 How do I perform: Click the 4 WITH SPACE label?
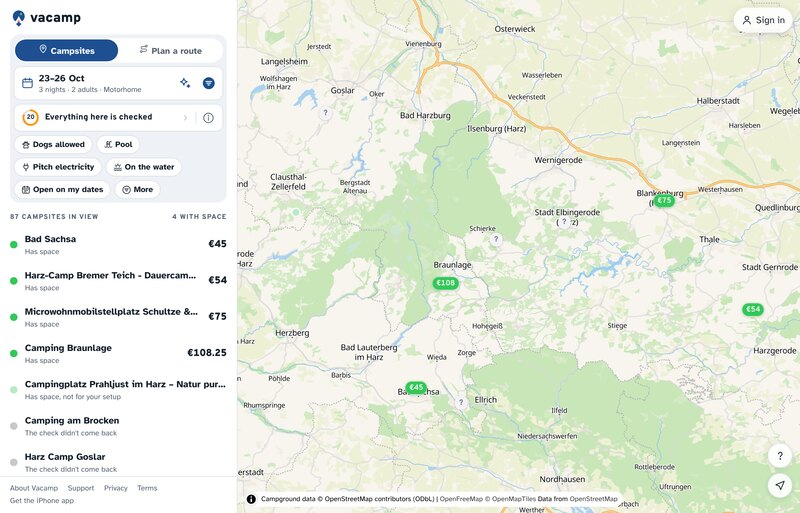[199, 216]
